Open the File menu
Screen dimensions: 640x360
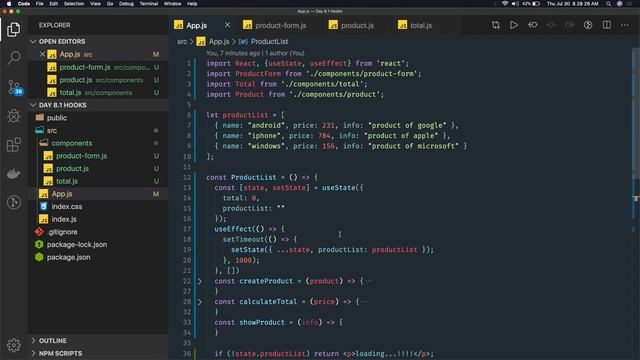[40, 4]
